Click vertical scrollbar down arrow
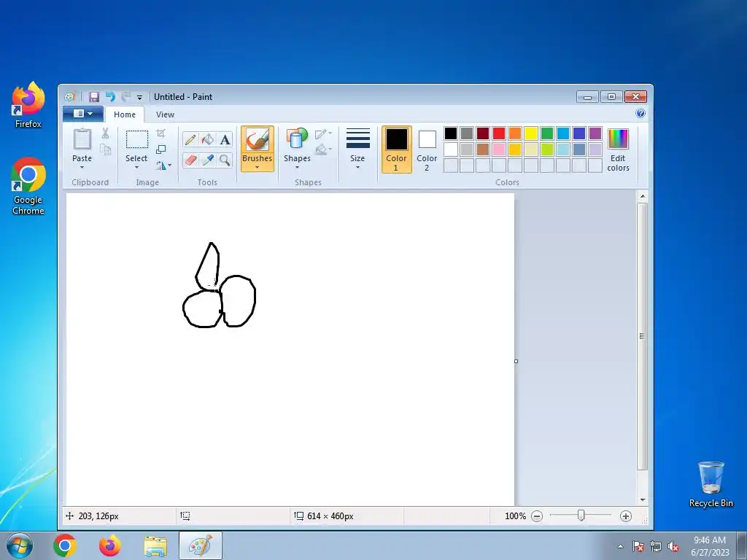The height and width of the screenshot is (560, 747). click(x=642, y=499)
